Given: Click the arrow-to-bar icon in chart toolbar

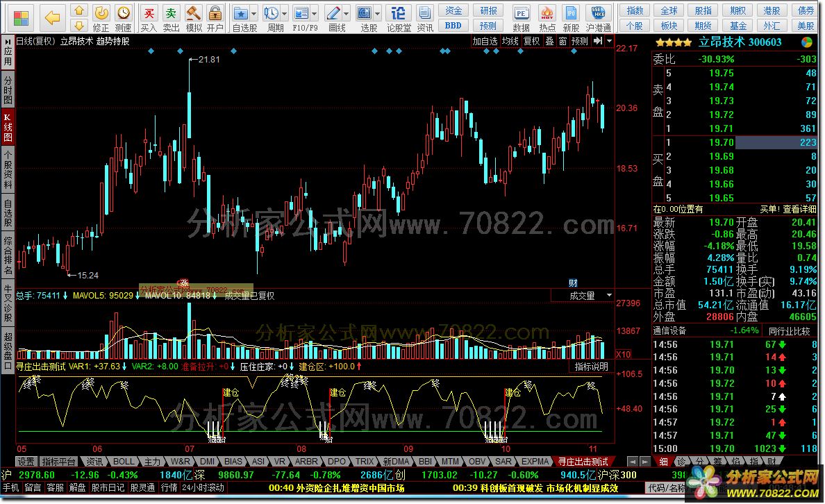Looking at the screenshot, I should click(598, 41).
